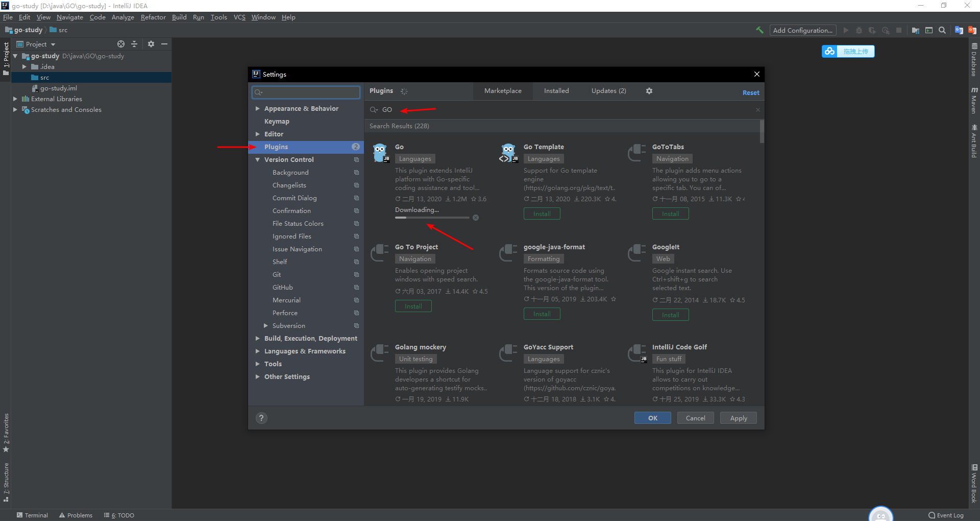The image size is (980, 521).
Task: Cancel the Go plugin download
Action: 476,218
